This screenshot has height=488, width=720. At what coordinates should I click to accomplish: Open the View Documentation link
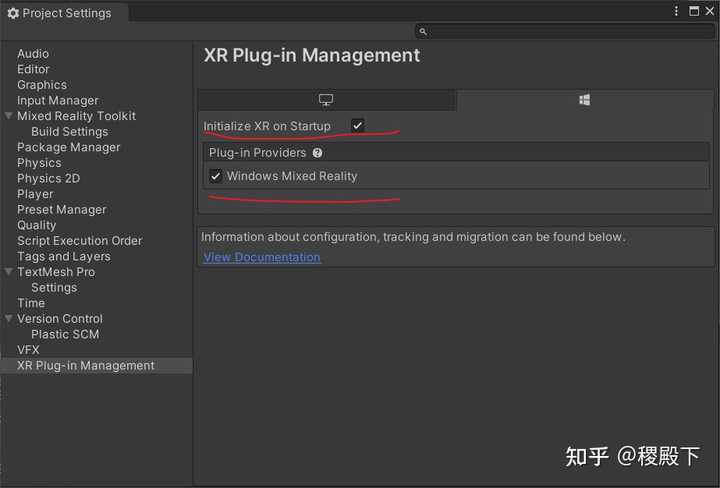tap(262, 257)
